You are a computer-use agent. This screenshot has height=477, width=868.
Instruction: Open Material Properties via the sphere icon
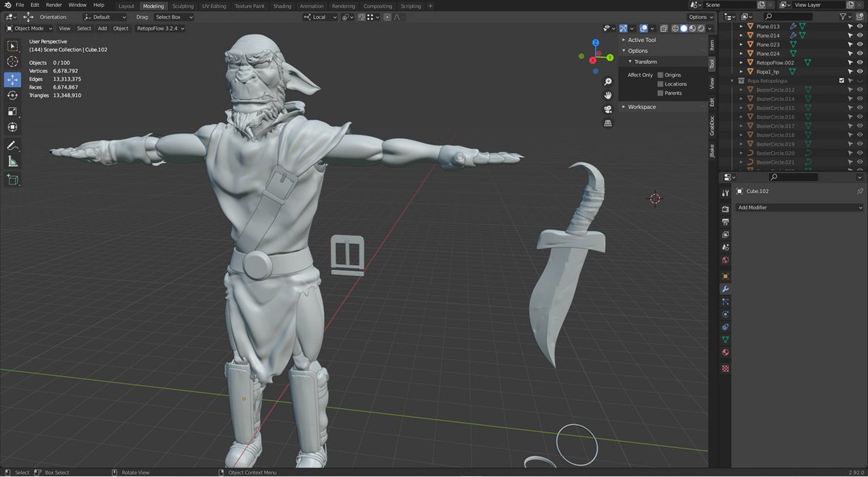pyautogui.click(x=726, y=353)
